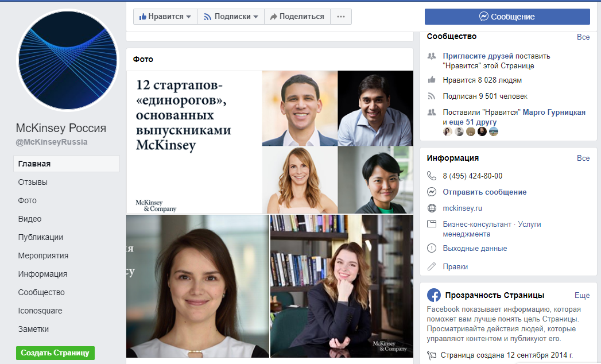Open Сообщество in the sidebar menu
Image resolution: width=601 pixels, height=364 pixels.
tap(41, 293)
